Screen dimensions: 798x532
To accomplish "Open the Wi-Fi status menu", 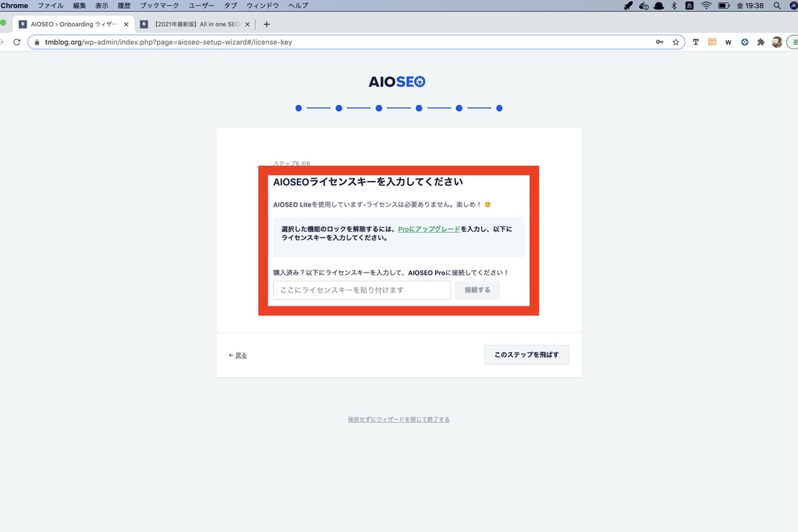I will 706,6.
